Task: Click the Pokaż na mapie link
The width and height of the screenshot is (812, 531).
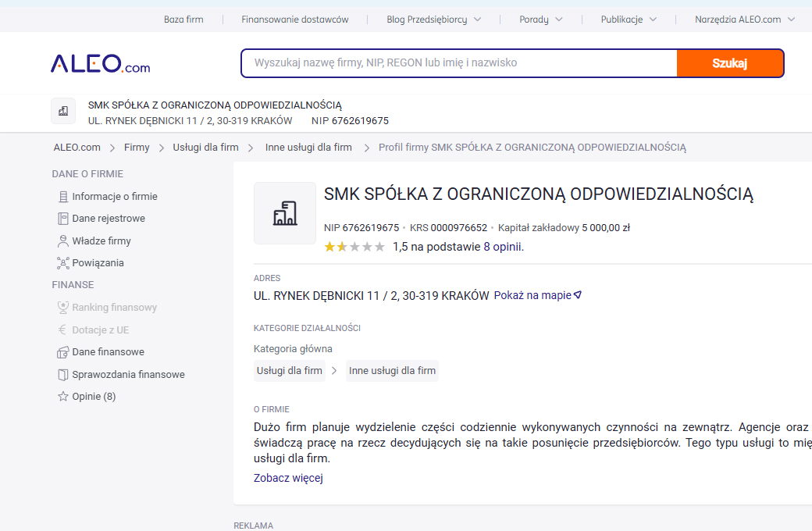Action: (532, 295)
